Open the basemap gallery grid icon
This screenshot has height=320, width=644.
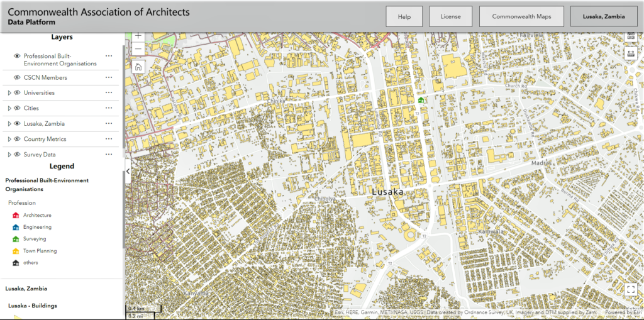click(x=631, y=36)
